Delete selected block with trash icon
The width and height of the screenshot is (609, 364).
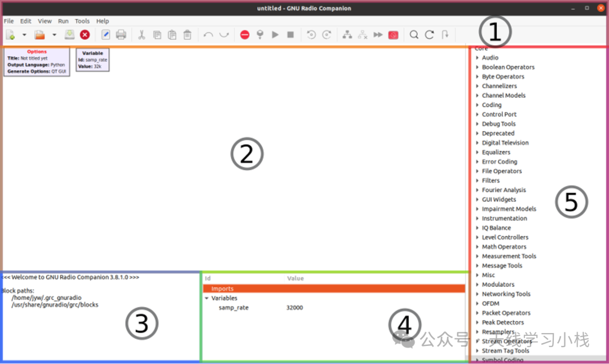187,35
